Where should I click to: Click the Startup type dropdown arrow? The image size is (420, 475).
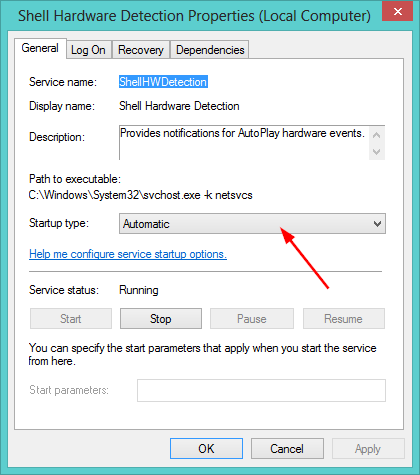pyautogui.click(x=377, y=224)
